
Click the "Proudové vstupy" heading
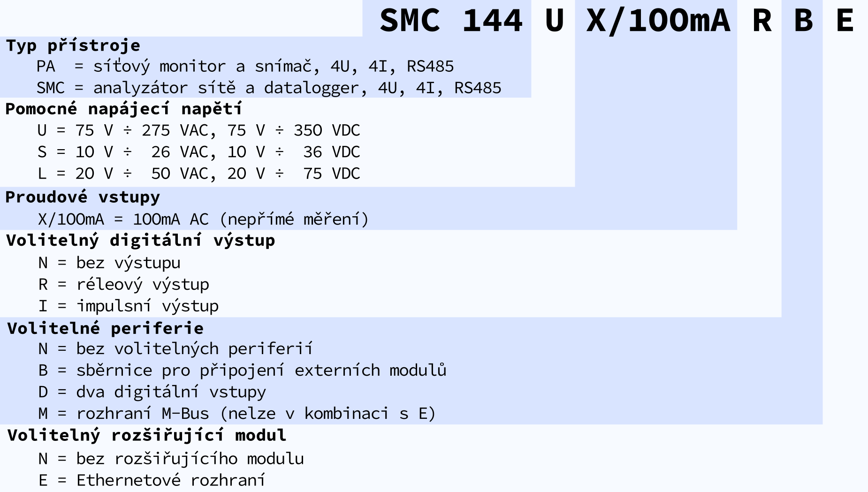(83, 197)
